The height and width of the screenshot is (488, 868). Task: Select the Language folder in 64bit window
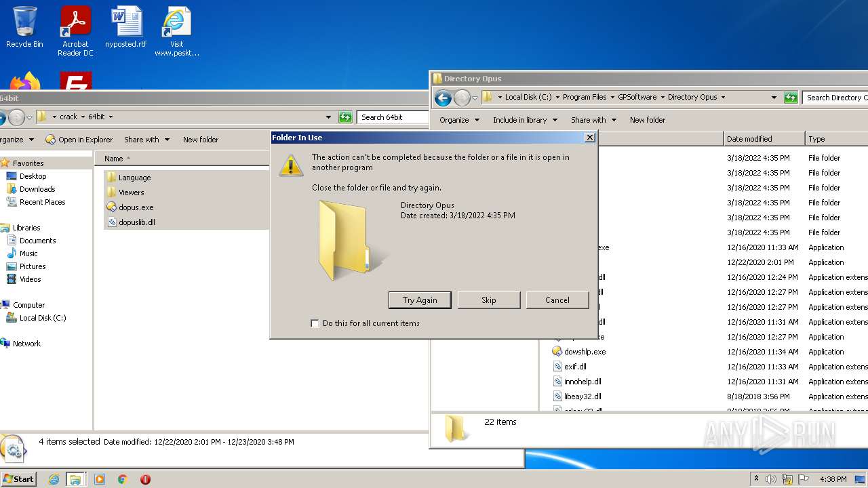[x=134, y=178]
